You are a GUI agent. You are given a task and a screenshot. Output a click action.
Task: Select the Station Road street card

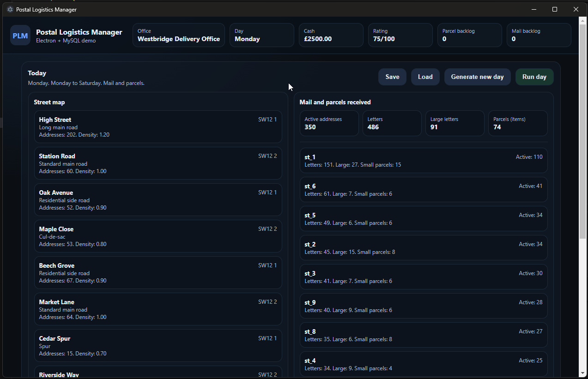158,163
